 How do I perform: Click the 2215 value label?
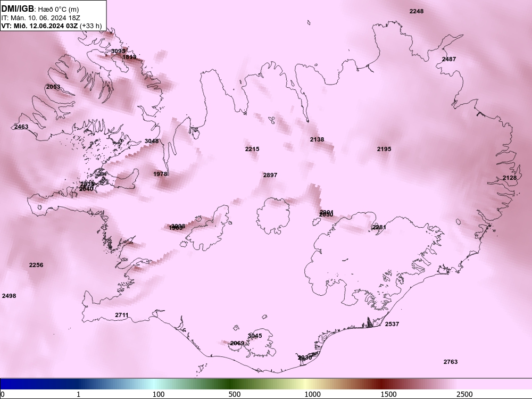(x=252, y=149)
